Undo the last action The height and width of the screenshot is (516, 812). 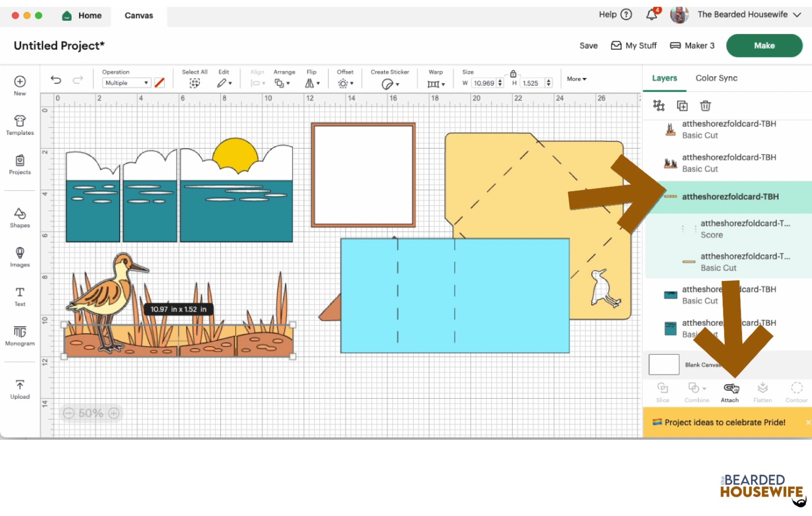point(56,80)
